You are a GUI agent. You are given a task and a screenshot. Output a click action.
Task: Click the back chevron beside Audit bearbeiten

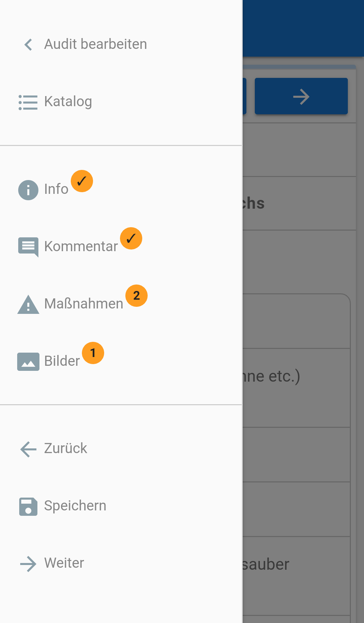(x=28, y=44)
